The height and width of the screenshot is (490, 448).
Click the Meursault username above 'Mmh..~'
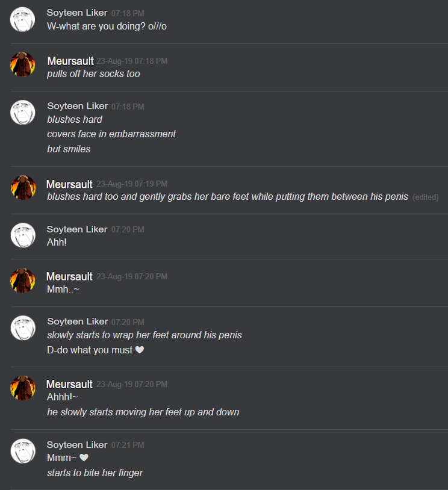click(69, 276)
